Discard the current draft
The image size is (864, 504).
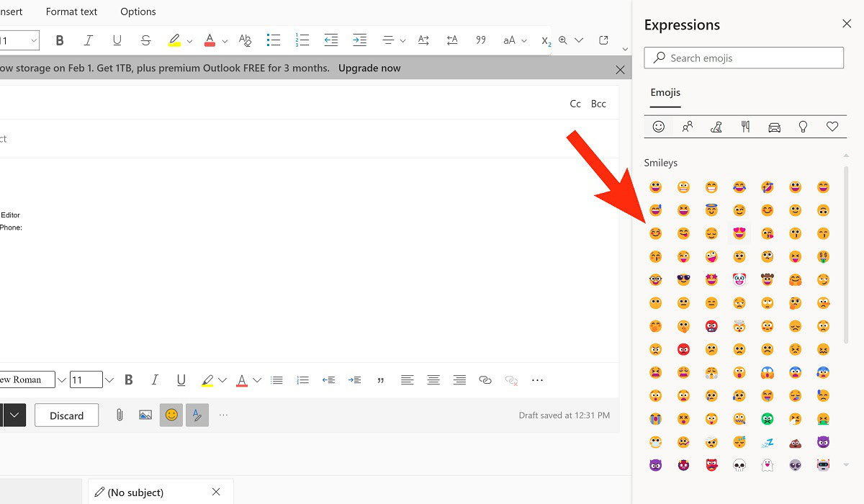point(67,415)
